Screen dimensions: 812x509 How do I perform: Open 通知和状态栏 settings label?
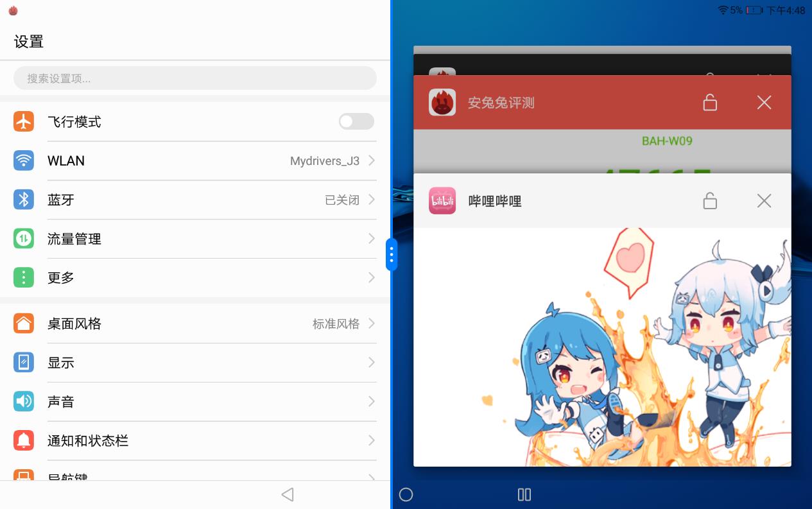click(x=88, y=440)
